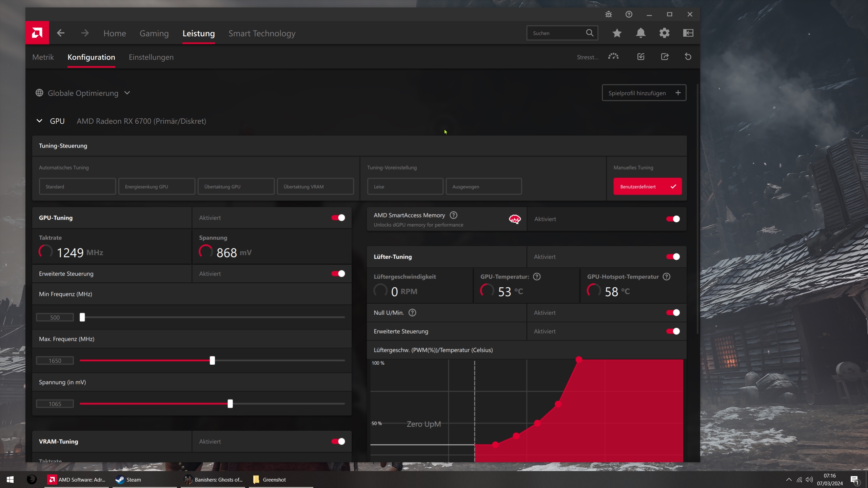868x488 pixels.
Task: Open the favorites star icon
Action: pos(617,33)
